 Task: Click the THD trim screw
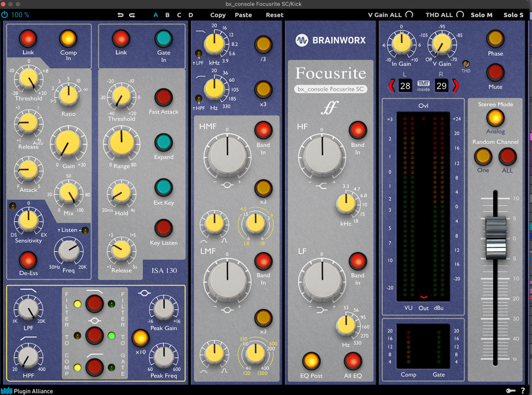click(x=466, y=64)
